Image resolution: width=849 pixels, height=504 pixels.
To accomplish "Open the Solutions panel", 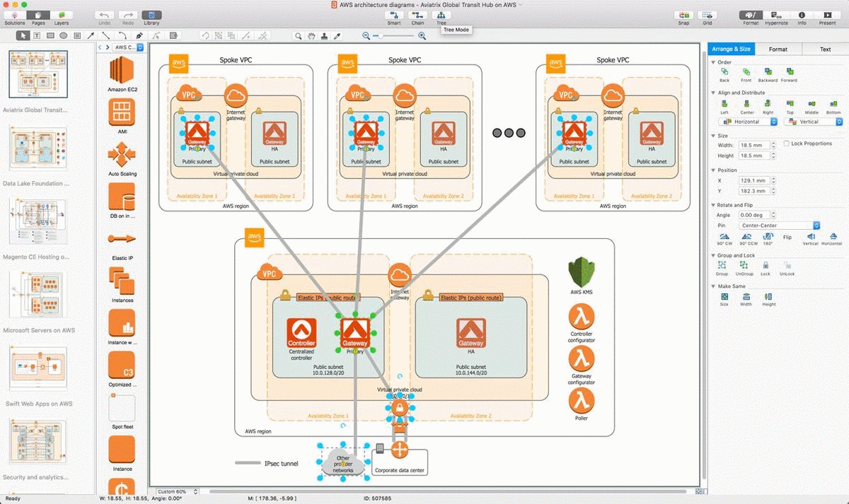I will point(14,15).
